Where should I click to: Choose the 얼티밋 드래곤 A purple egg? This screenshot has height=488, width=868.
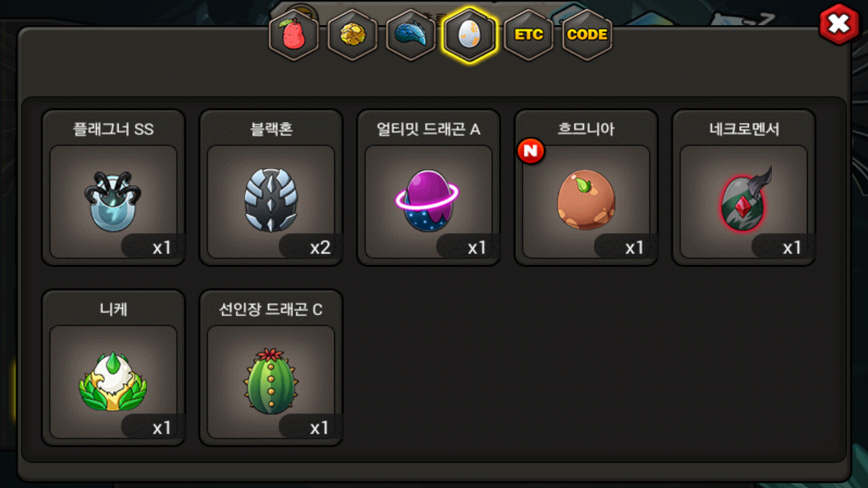428,201
